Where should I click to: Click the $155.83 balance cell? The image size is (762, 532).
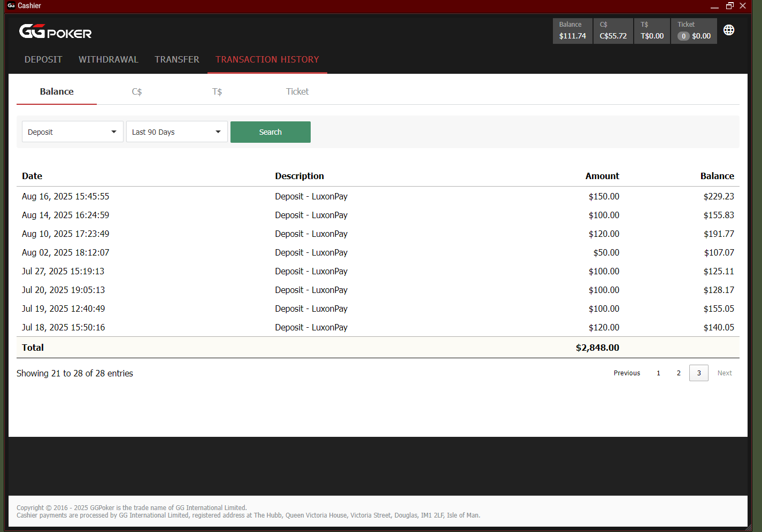(719, 215)
